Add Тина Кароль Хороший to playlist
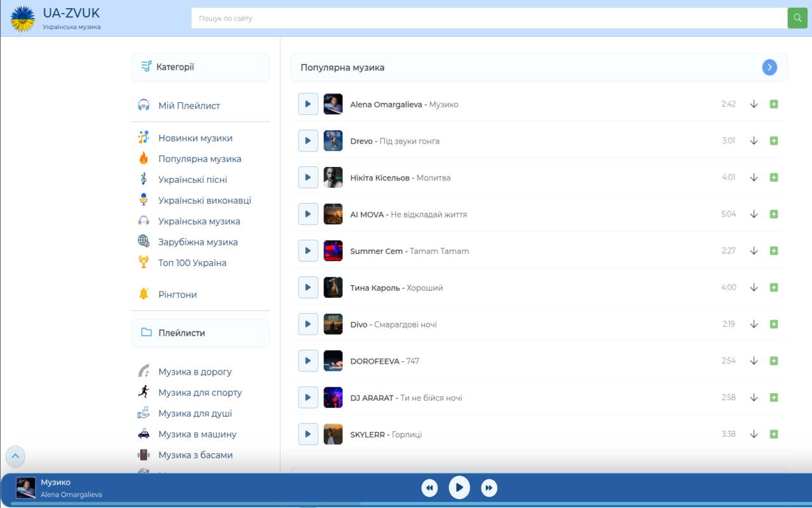Screen dimensions: 812x508 (774, 288)
